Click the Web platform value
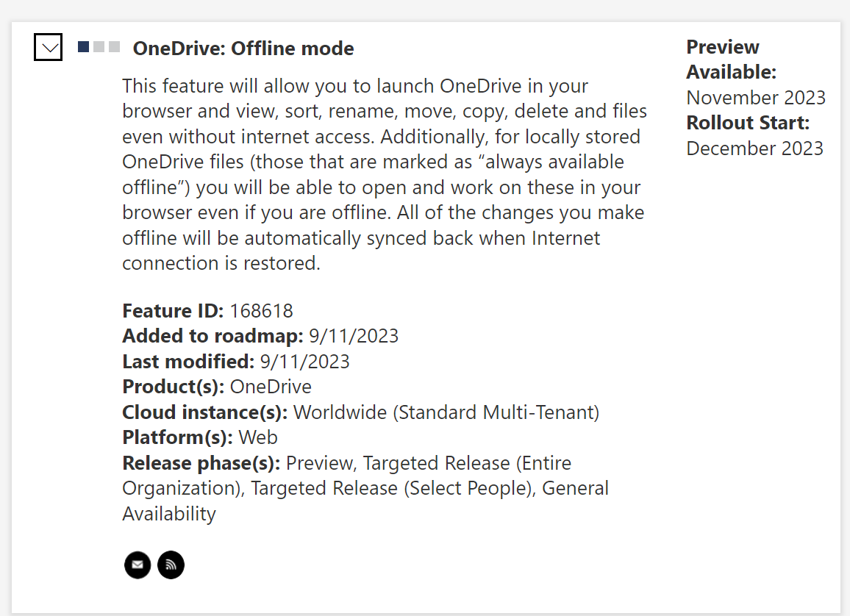 point(258,437)
